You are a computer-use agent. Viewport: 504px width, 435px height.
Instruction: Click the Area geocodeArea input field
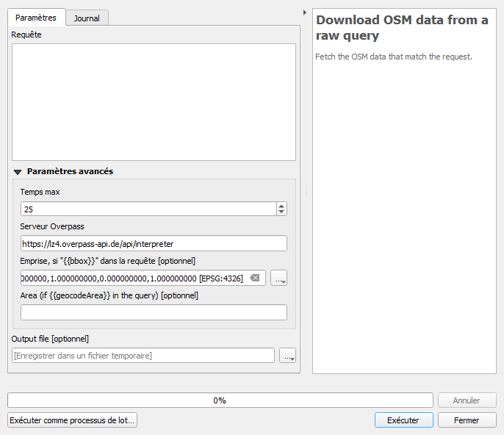[x=154, y=312]
